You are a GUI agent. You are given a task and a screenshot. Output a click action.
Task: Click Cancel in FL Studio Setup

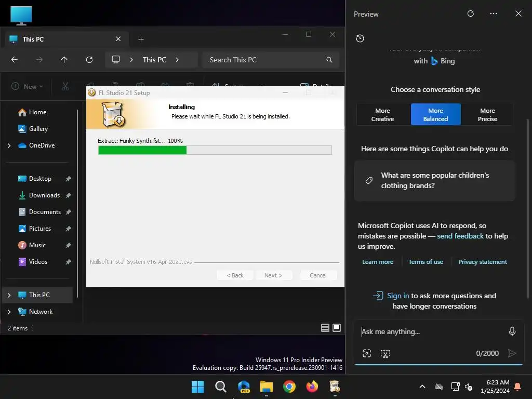click(318, 275)
